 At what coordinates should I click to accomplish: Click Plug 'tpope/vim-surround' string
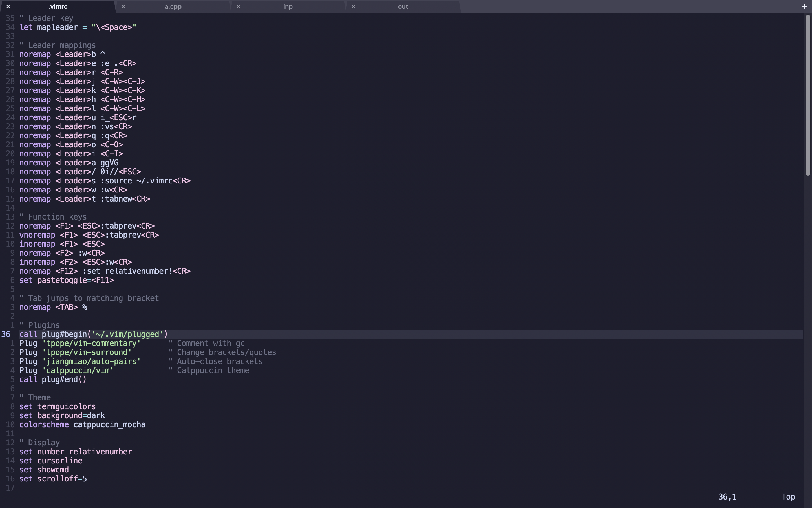coord(87,352)
